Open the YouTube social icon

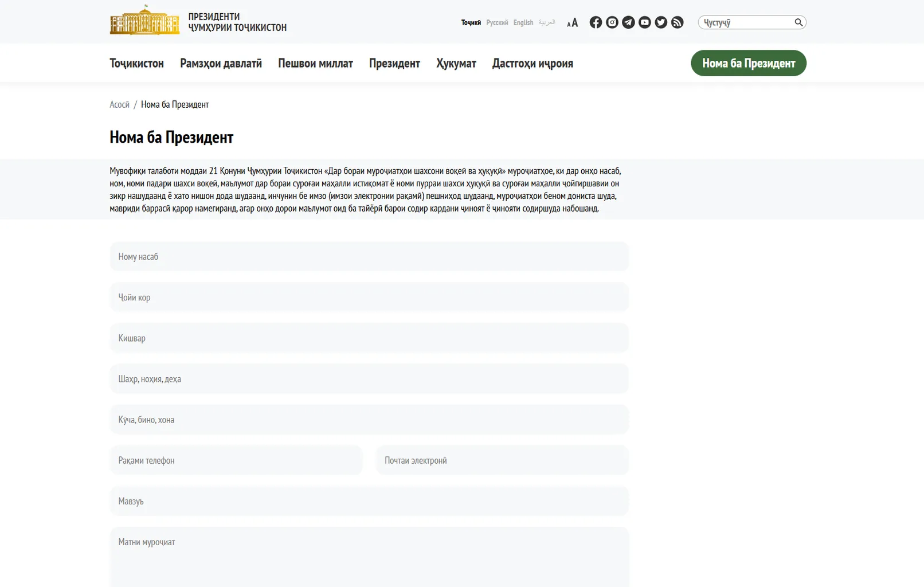click(645, 22)
